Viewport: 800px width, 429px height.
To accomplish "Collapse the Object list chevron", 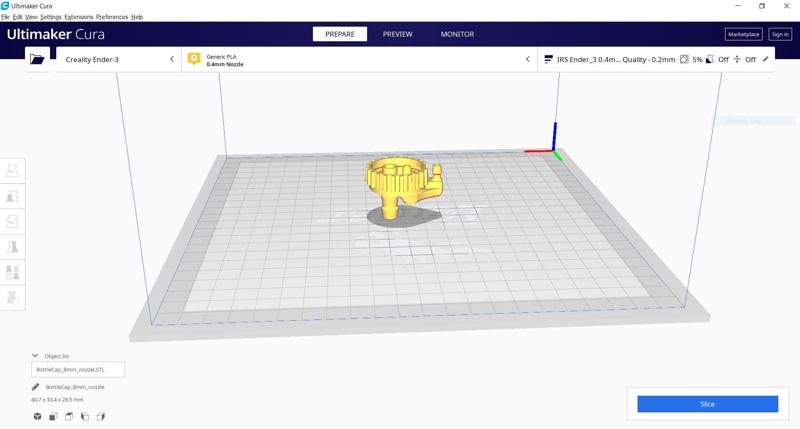I will 35,356.
